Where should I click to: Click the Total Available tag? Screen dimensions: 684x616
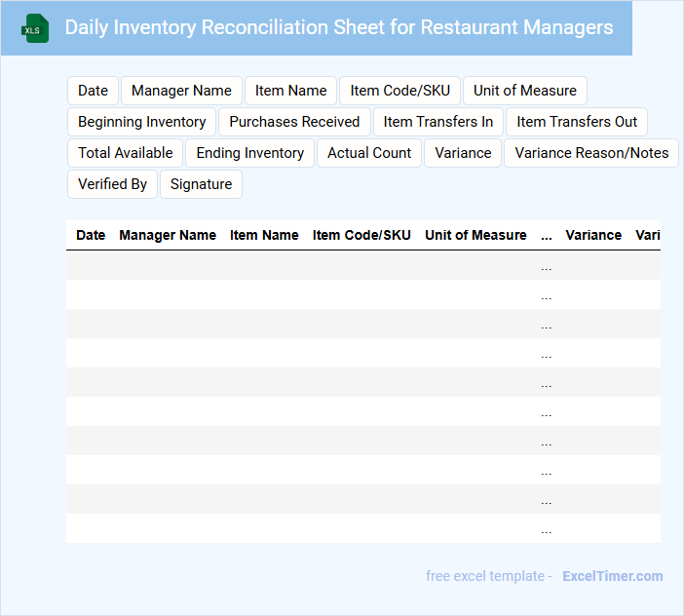click(x=125, y=153)
